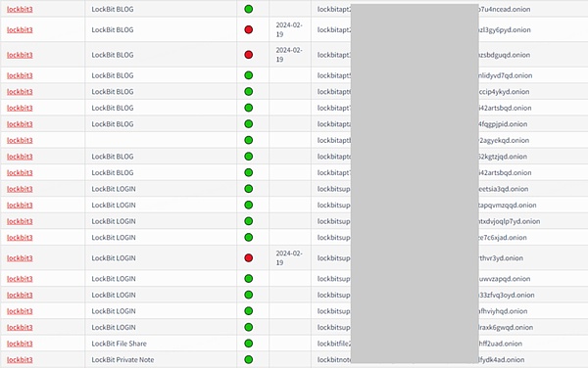Image resolution: width=588 pixels, height=368 pixels.
Task: Click the green status dot in the LockBit Private Note row
Action: click(248, 359)
